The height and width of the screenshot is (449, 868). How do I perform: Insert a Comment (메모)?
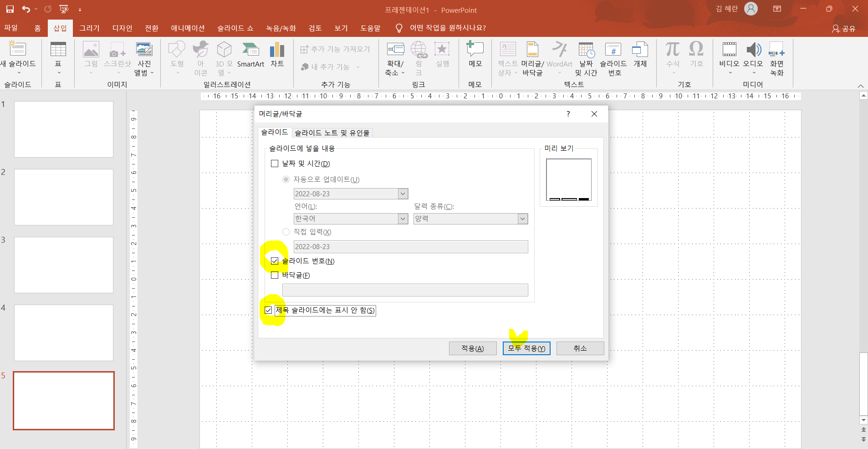point(475,55)
